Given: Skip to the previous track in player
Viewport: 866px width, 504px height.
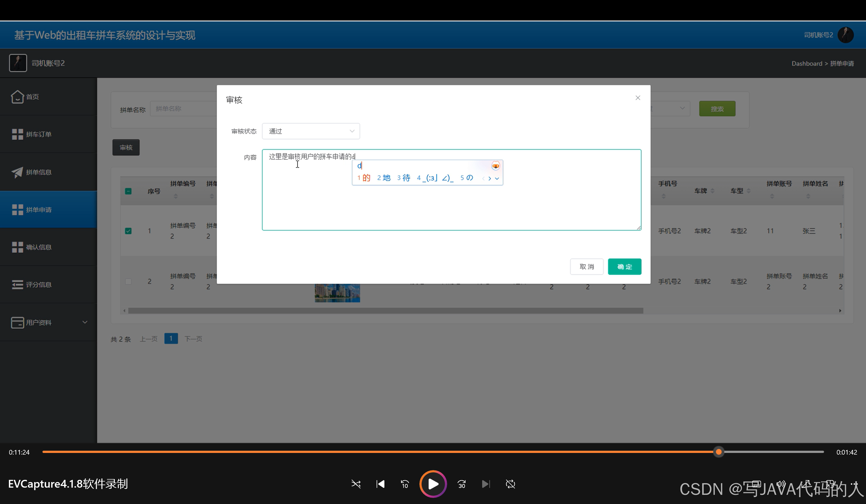Looking at the screenshot, I should [381, 484].
